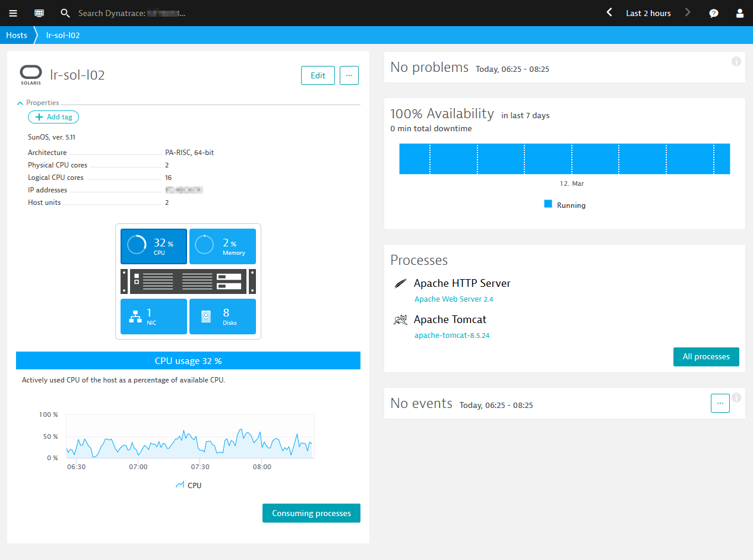This screenshot has height=560, width=753.
Task: Open the user account icon
Action: point(740,13)
